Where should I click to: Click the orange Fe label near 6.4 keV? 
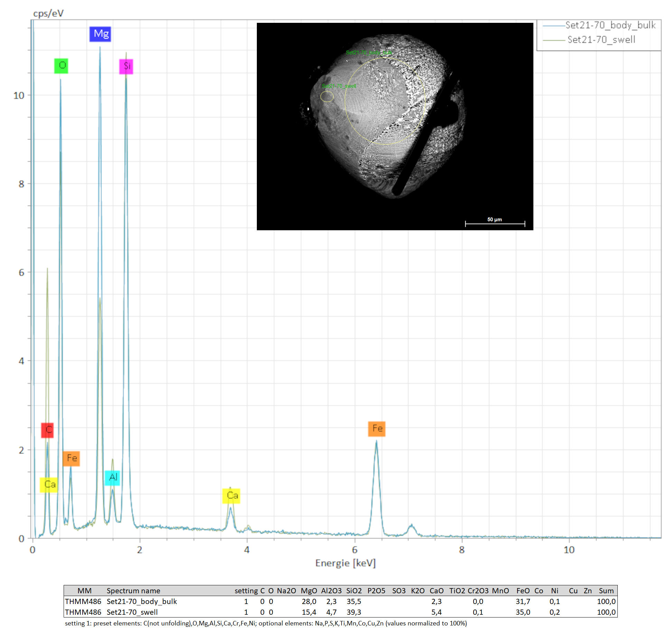point(376,428)
